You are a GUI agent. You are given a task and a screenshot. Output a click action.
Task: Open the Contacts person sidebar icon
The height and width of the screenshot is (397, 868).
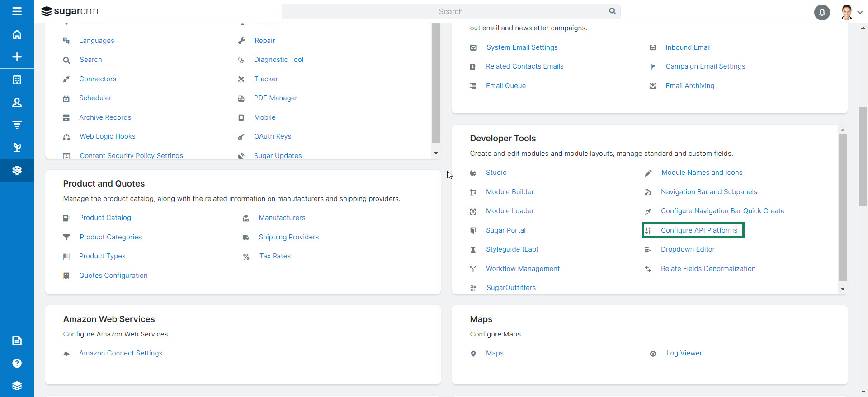pos(17,103)
